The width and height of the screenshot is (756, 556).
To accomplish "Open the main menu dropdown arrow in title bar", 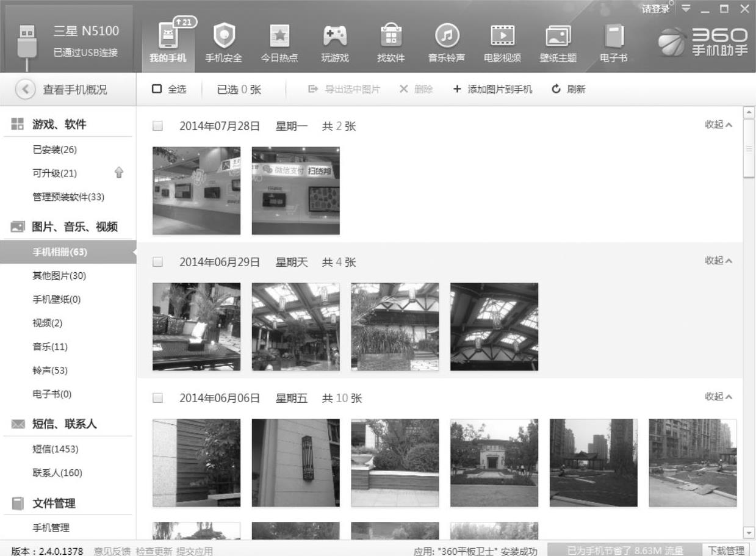I will click(x=686, y=9).
